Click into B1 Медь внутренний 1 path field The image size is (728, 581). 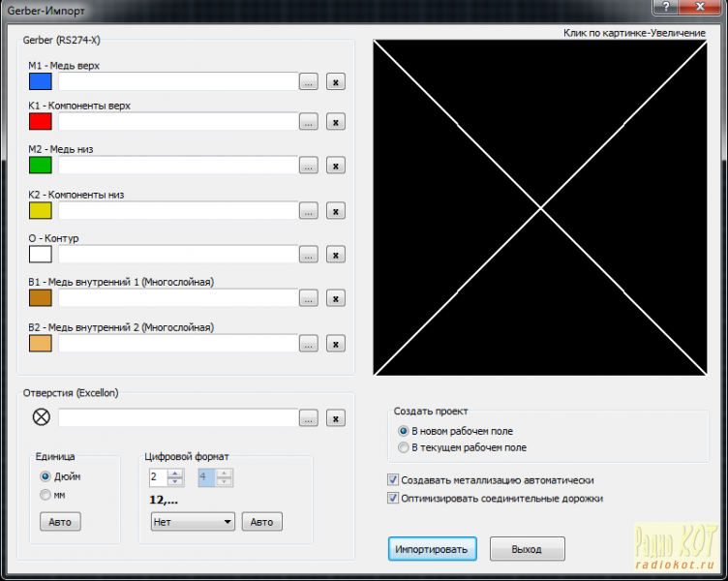[178, 297]
